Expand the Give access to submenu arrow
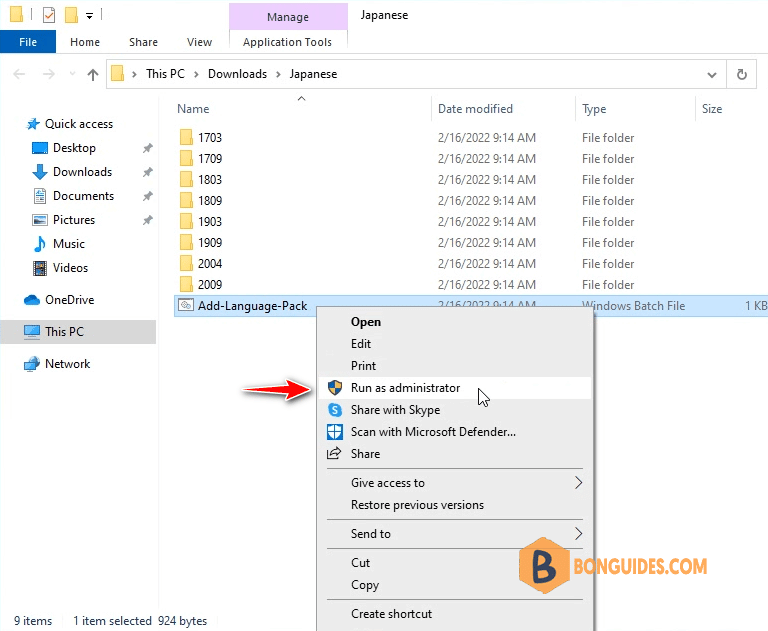Viewport: 768px width, 631px height. (578, 483)
